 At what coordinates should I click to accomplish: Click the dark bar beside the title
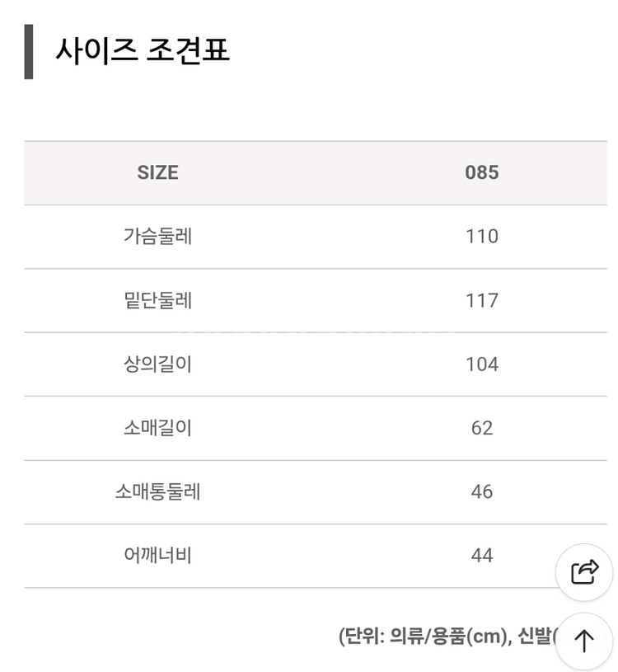(30, 49)
